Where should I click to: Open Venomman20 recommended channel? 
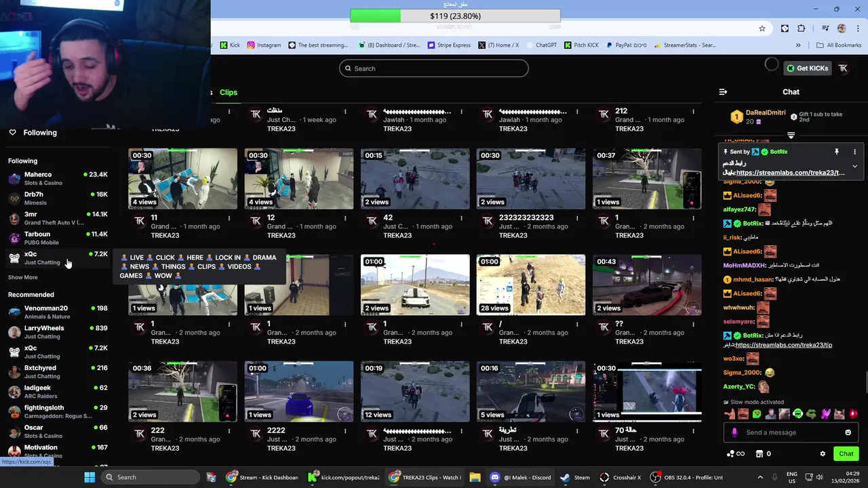coord(58,312)
